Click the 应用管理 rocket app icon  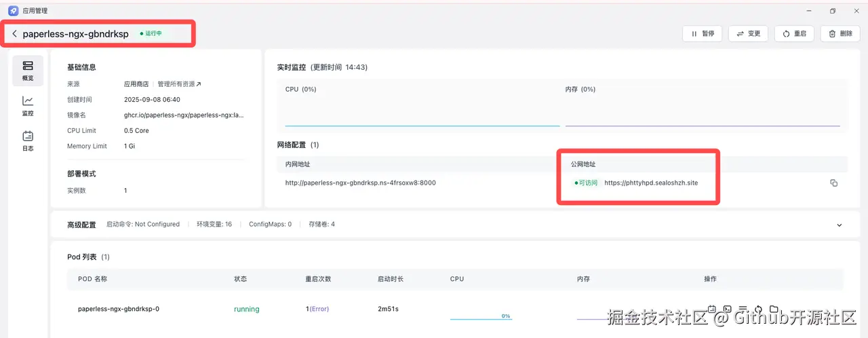(13, 11)
